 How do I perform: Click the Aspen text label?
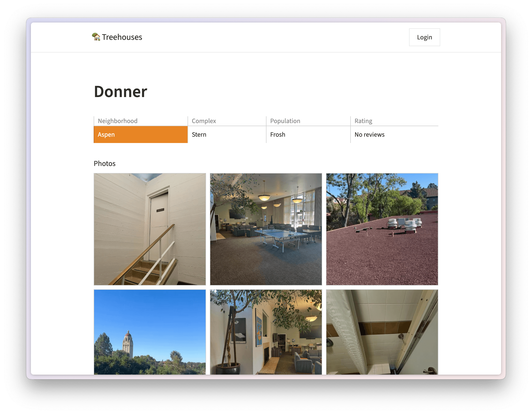pyautogui.click(x=106, y=134)
